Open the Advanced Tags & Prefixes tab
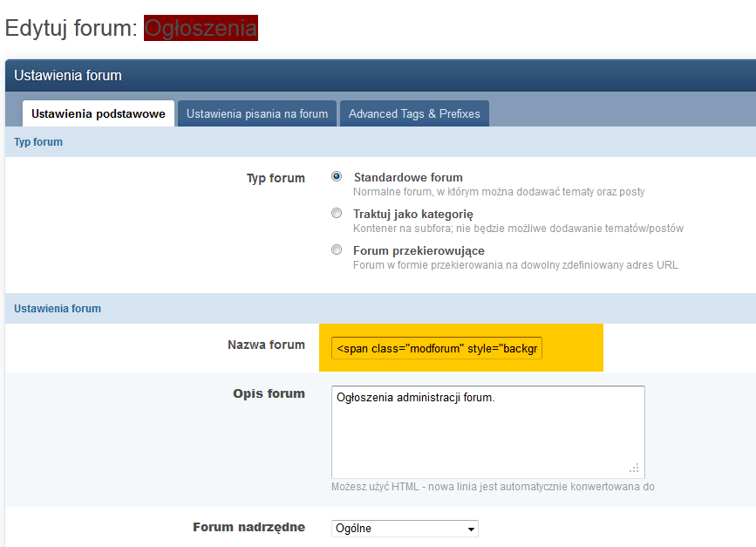This screenshot has width=756, height=547. pyautogui.click(x=414, y=113)
